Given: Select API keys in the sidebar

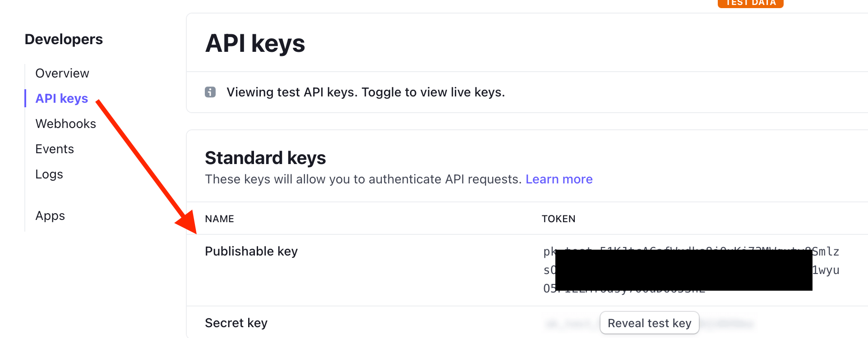Looking at the screenshot, I should tap(62, 99).
